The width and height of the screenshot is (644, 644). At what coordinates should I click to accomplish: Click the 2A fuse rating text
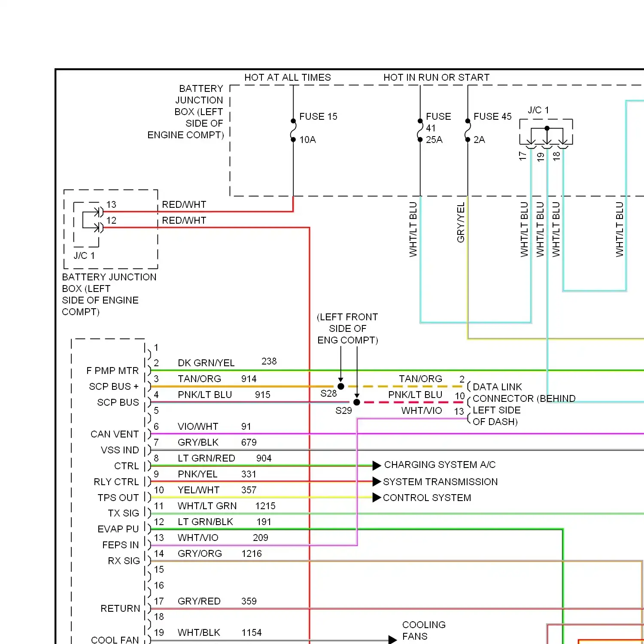[479, 140]
